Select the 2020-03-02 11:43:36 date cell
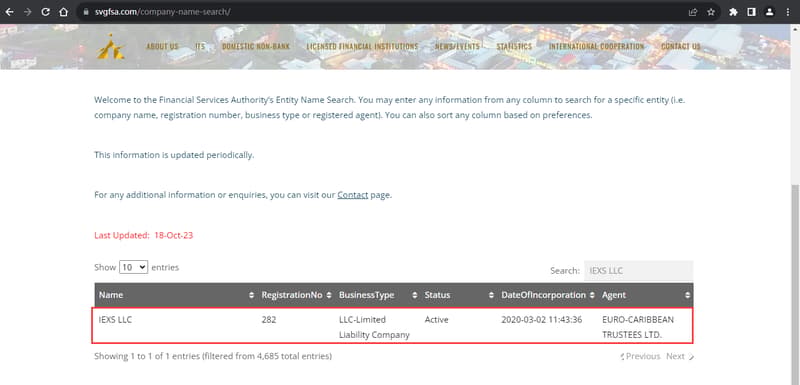This screenshot has width=800, height=385. [x=541, y=320]
